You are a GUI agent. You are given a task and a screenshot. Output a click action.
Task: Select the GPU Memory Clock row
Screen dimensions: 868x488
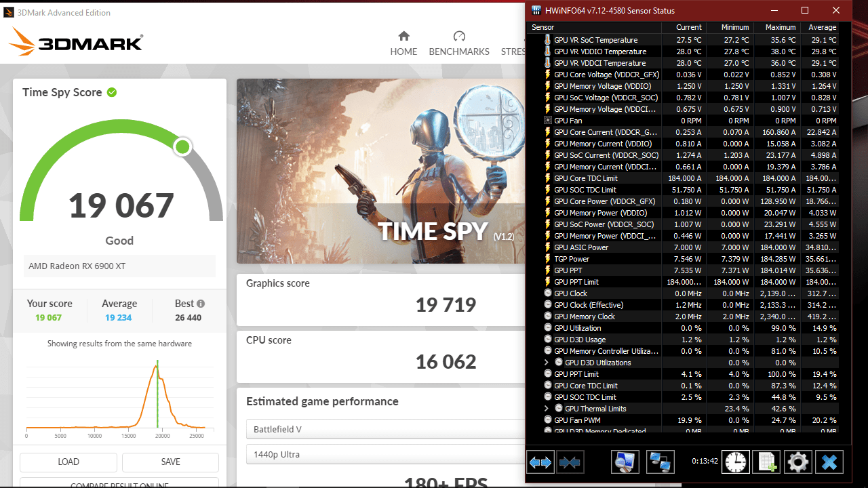point(684,317)
